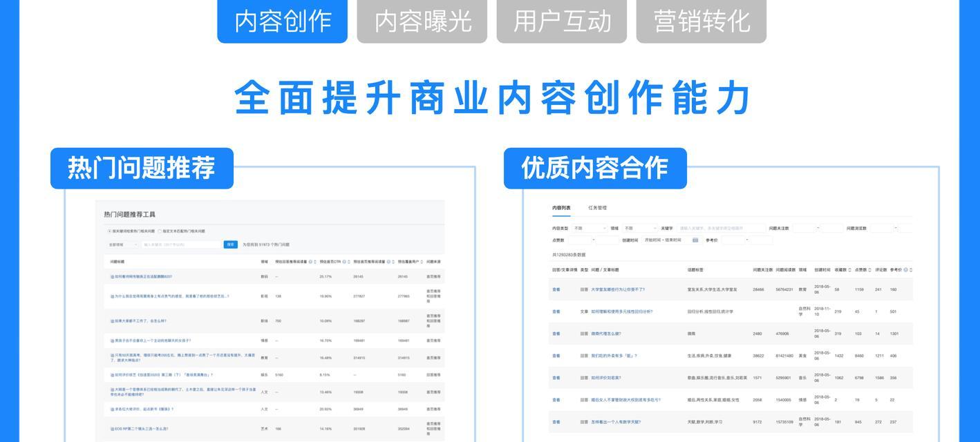Sort by 预估回答推荐阅读量 column arrows
The width and height of the screenshot is (980, 442).
[x=316, y=262]
